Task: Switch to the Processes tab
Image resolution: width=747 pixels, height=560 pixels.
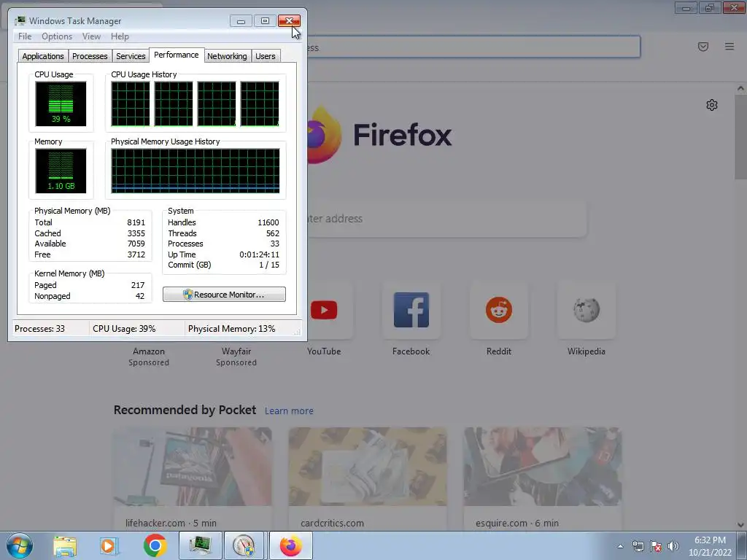Action: 90,56
